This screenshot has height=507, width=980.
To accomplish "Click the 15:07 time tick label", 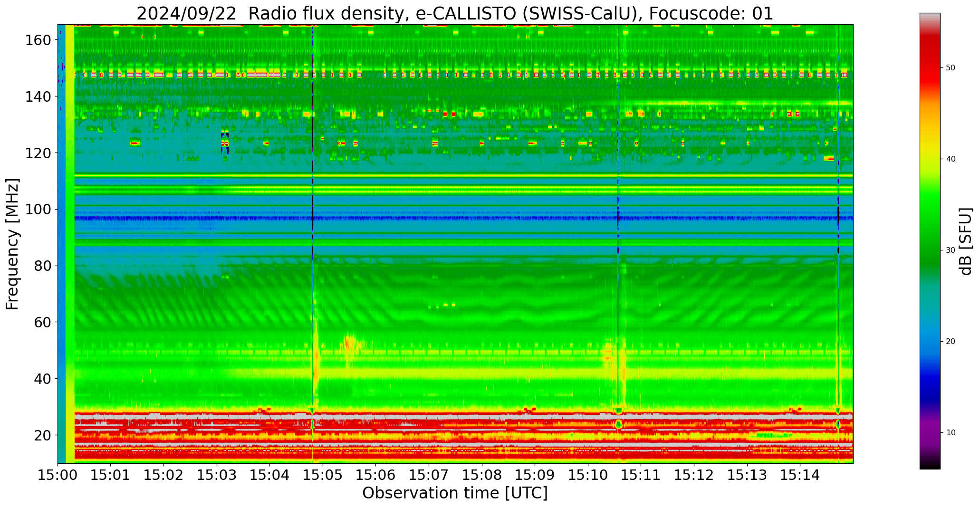I will [429, 474].
